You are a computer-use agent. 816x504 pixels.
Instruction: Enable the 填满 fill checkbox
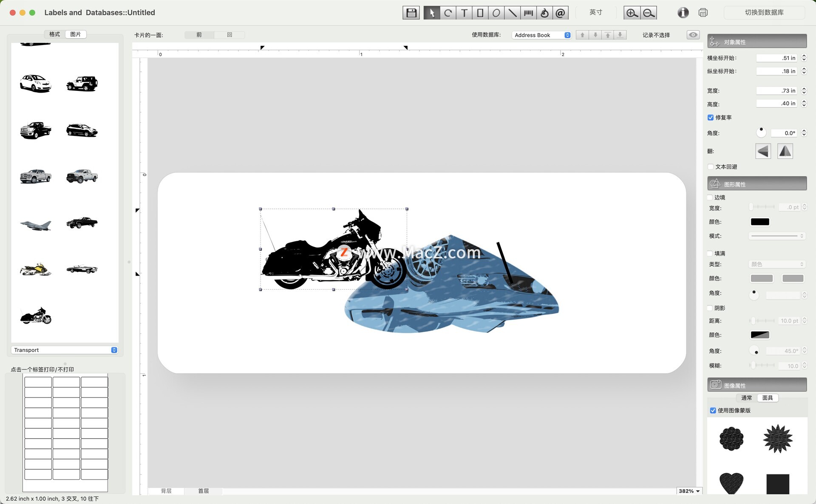710,253
